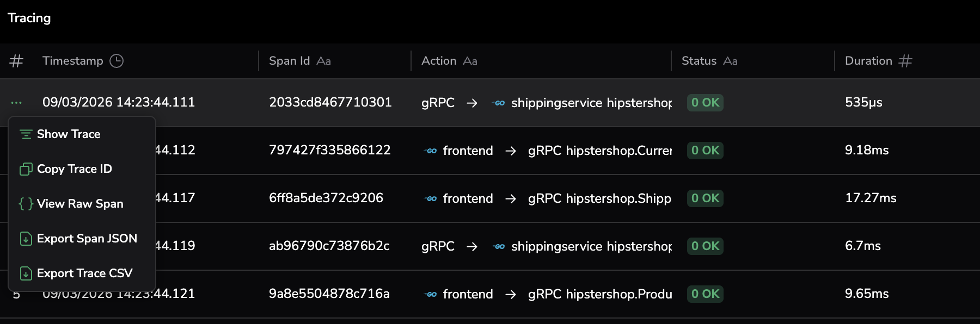Click the 17.27ms duration cell
Image resolution: width=980 pixels, height=324 pixels.
click(870, 198)
